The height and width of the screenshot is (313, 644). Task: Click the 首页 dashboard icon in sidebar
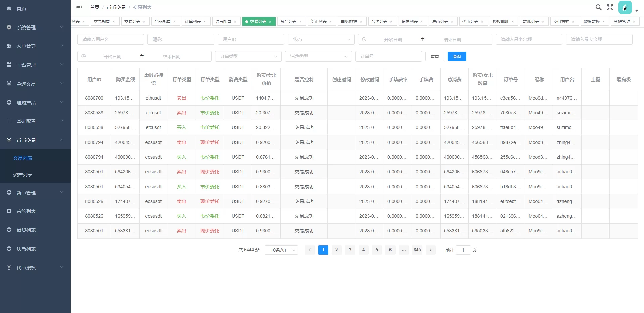pyautogui.click(x=9, y=8)
